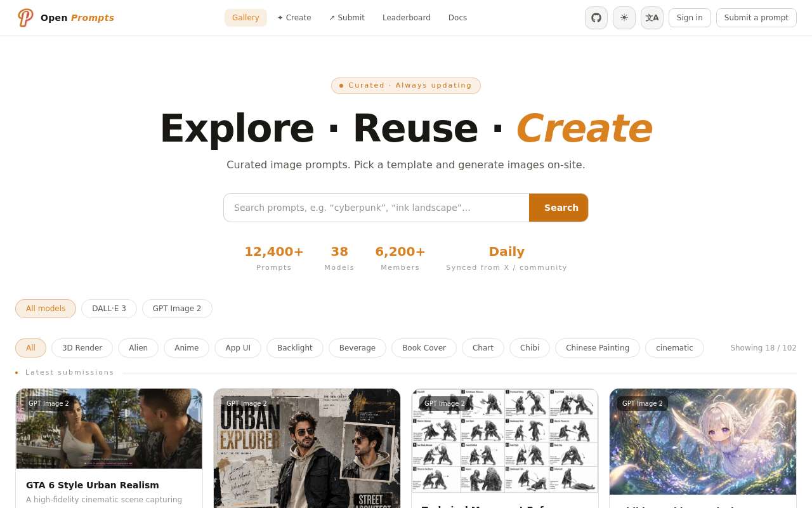Filter by cinematic category
Image resolution: width=812 pixels, height=508 pixels.
click(x=674, y=348)
